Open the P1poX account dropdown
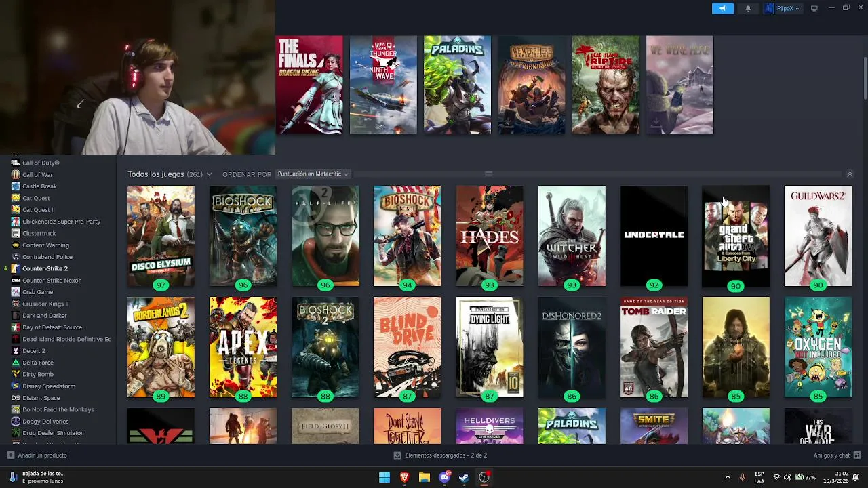The height and width of the screenshot is (488, 868). click(783, 8)
